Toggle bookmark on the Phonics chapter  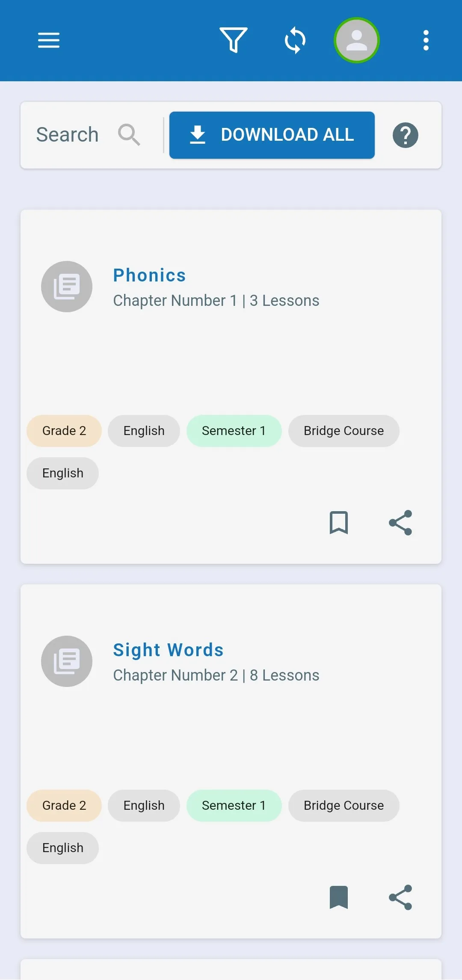coord(339,523)
